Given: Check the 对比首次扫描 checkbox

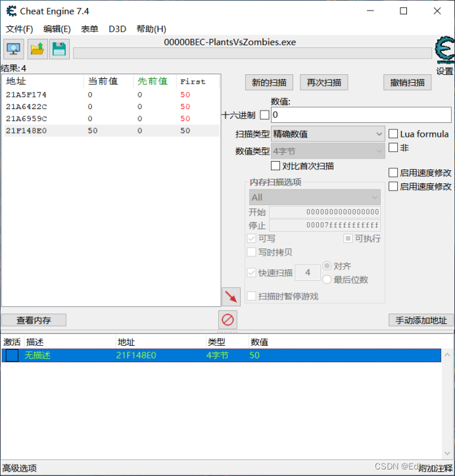Looking at the screenshot, I should tap(275, 166).
